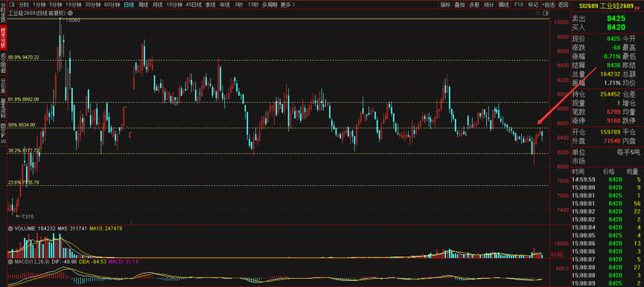Click the panel toggle icon beside the diamond
Image resolution: width=644 pixels, height=287 pixels.
(x=545, y=13)
